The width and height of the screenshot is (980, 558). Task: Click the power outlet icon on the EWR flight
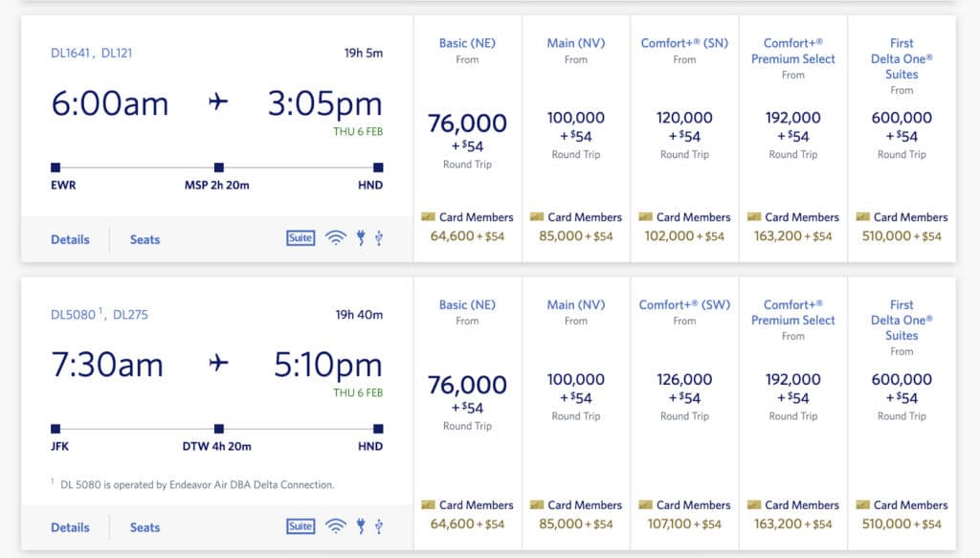tap(361, 238)
